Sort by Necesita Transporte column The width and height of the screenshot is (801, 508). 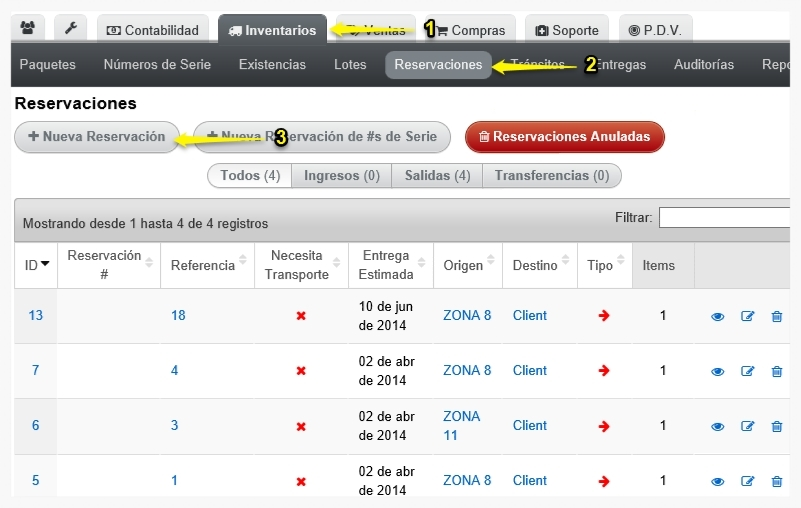(x=301, y=265)
